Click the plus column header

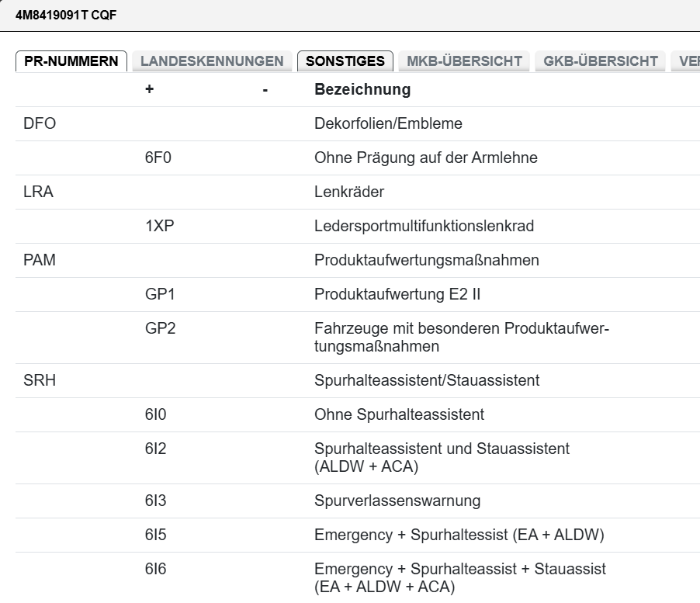point(149,90)
